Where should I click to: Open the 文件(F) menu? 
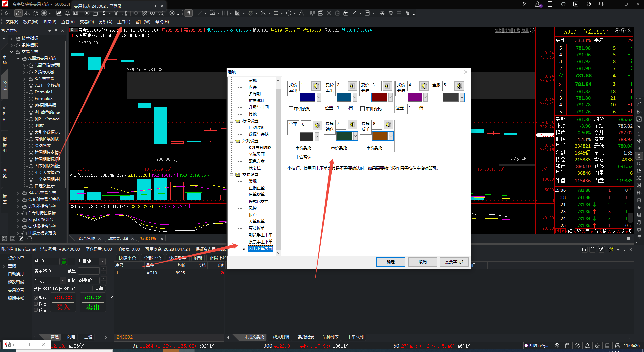[12, 22]
